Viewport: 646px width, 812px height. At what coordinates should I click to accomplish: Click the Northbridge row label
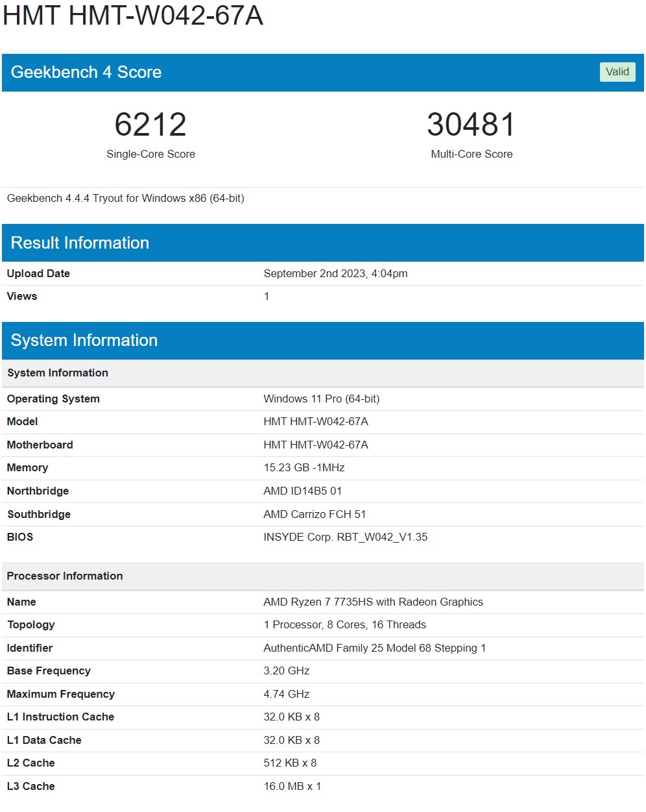(38, 491)
